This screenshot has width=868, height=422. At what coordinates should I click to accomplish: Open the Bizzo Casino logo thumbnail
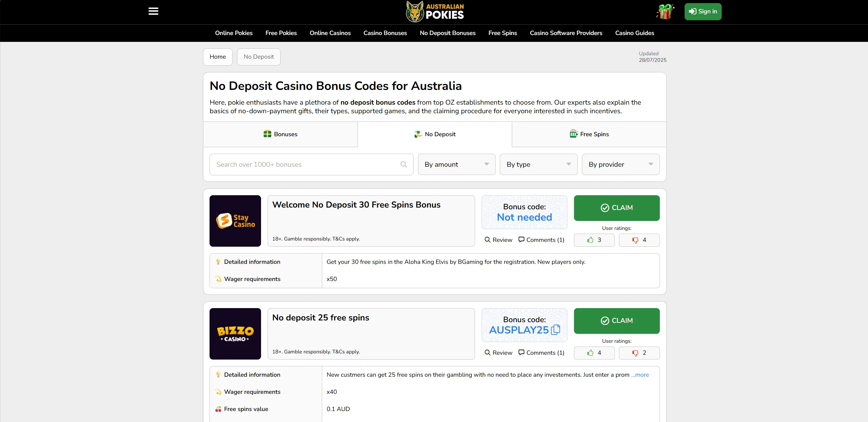pos(235,334)
